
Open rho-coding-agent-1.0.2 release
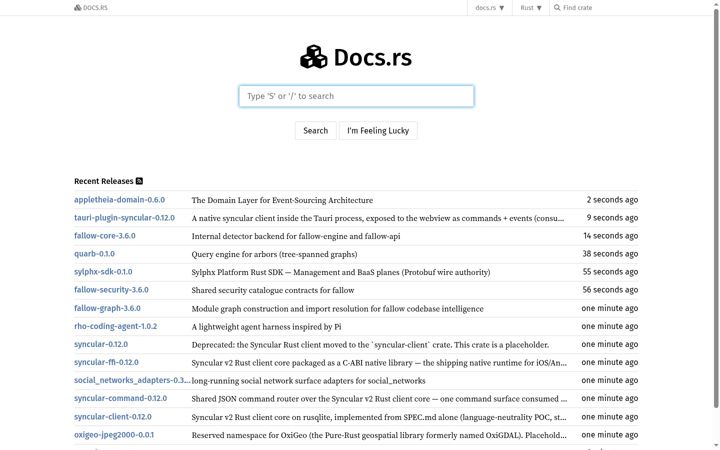(x=116, y=326)
